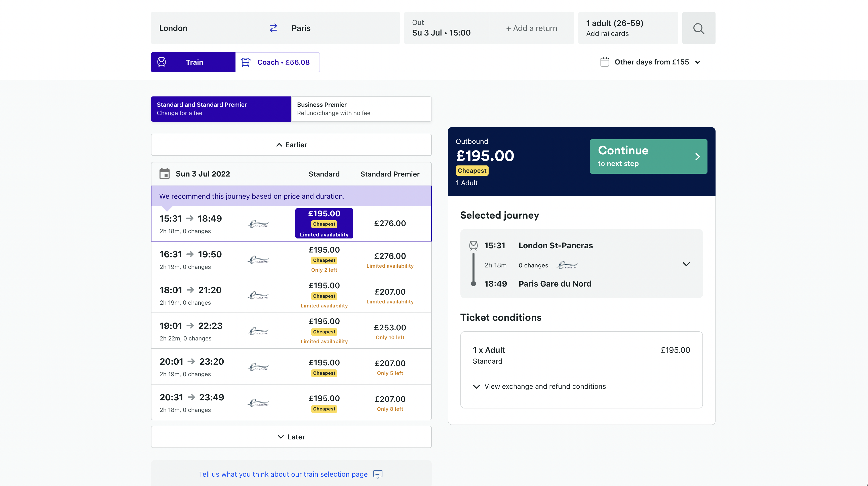
Task: Open outbound date Su 3 Jul 15:00
Action: point(446,28)
